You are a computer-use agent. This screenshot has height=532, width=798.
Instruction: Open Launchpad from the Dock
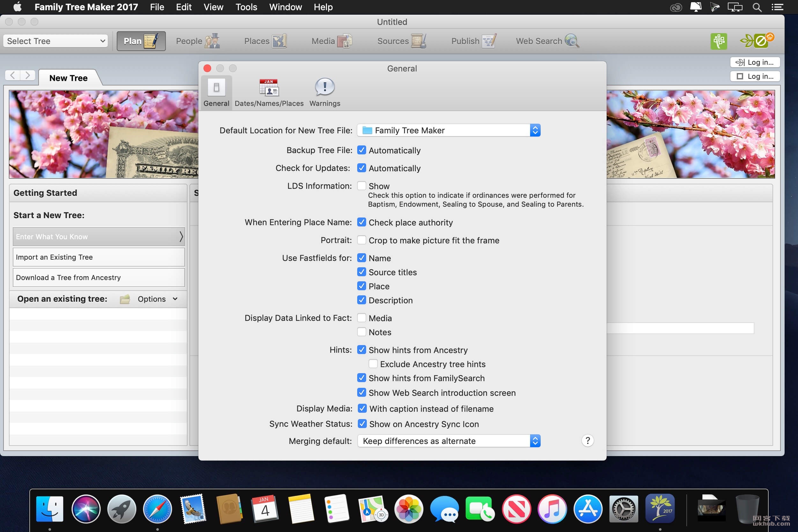tap(122, 509)
